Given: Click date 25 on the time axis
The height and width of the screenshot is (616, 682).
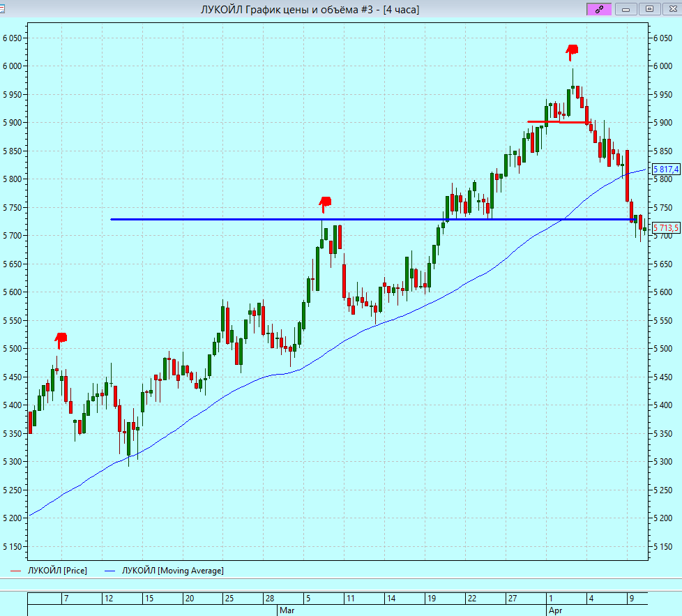Looking at the screenshot, I should click(x=229, y=599).
